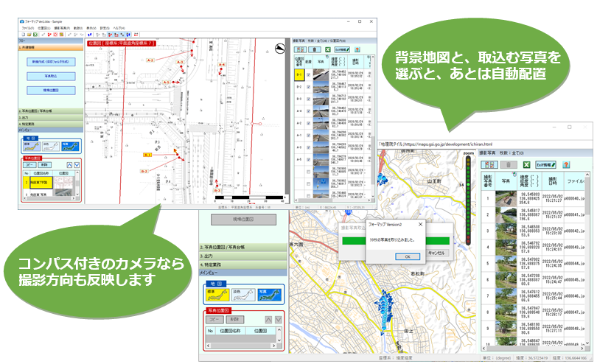Image resolution: width=597 pixels, height=364 pixels.
Task: Select 標準 map style in Sample window
Action: click(x=32, y=147)
